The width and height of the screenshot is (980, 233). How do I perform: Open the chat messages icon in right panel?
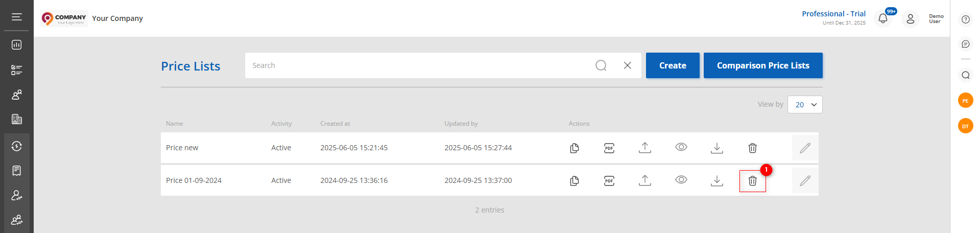pyautogui.click(x=965, y=44)
